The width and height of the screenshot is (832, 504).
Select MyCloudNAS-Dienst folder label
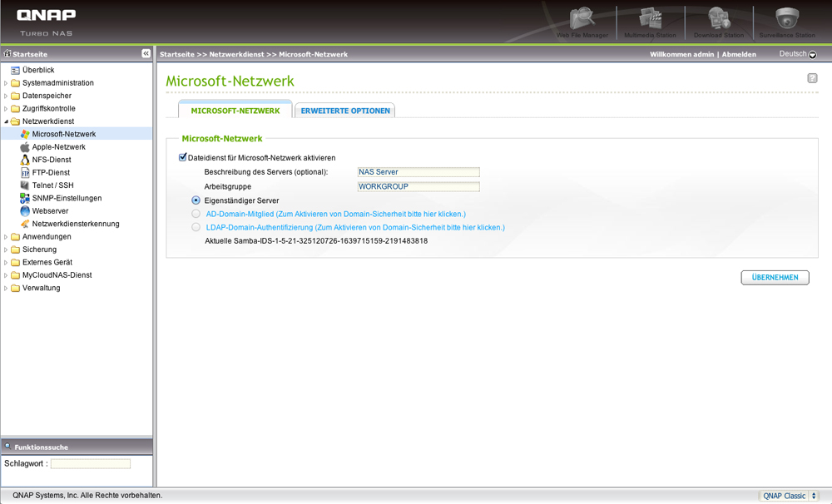pyautogui.click(x=57, y=274)
